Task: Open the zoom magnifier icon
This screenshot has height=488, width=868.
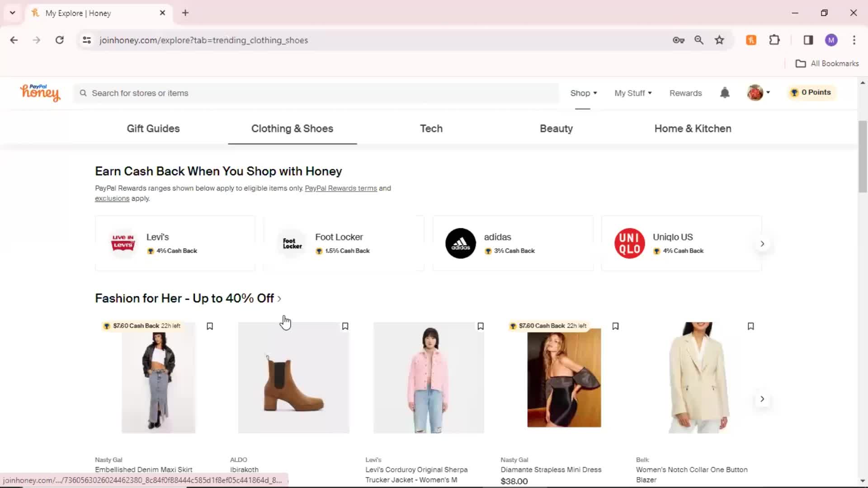Action: 699,40
